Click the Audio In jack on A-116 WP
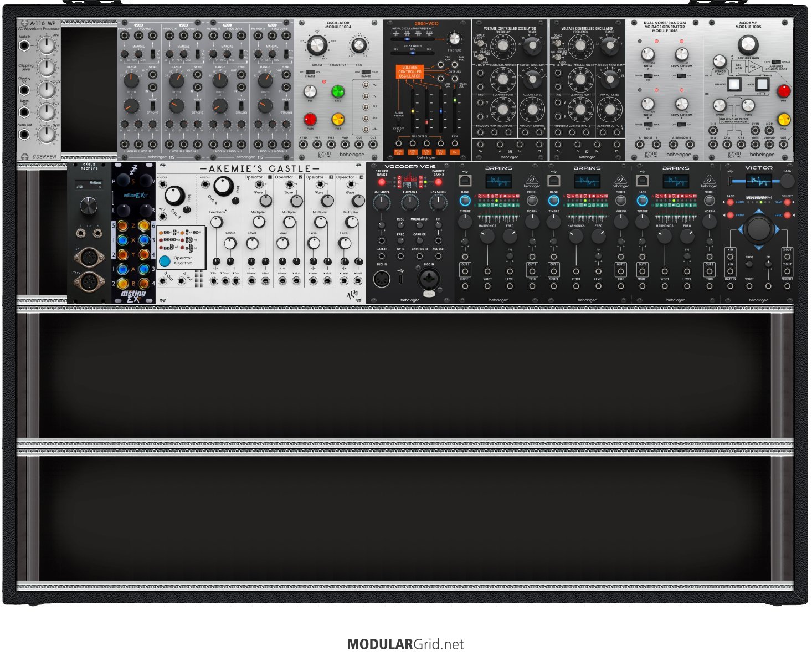 click(x=24, y=45)
